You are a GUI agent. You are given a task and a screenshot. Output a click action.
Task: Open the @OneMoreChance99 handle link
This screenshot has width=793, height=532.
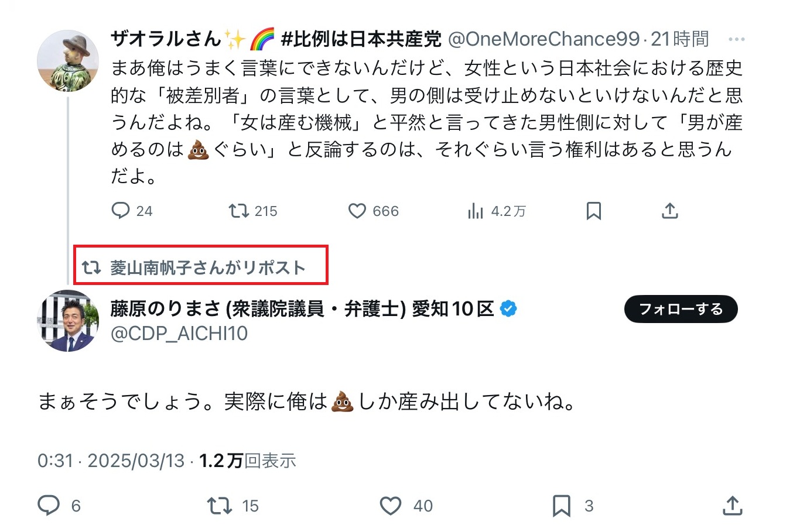544,39
